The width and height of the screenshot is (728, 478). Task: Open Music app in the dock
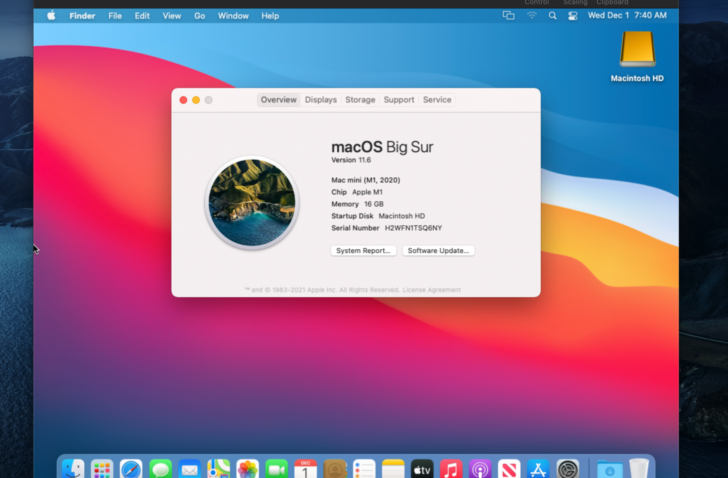[451, 469]
